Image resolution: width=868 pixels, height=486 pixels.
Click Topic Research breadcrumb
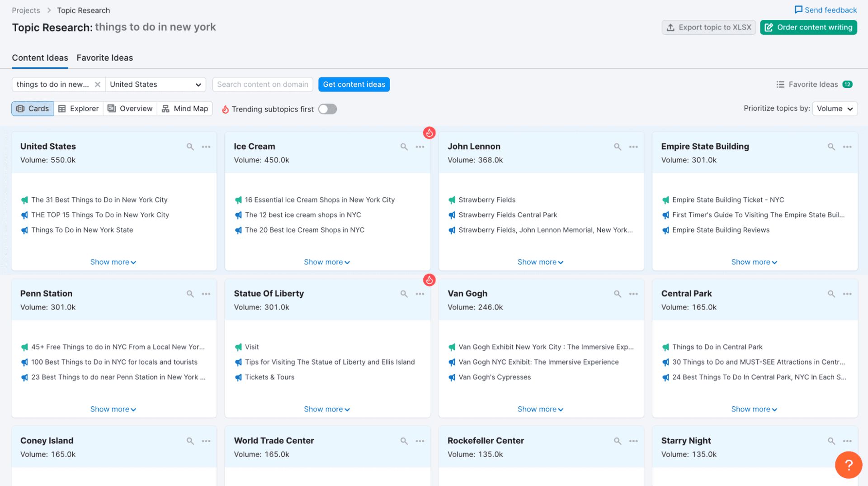(83, 10)
